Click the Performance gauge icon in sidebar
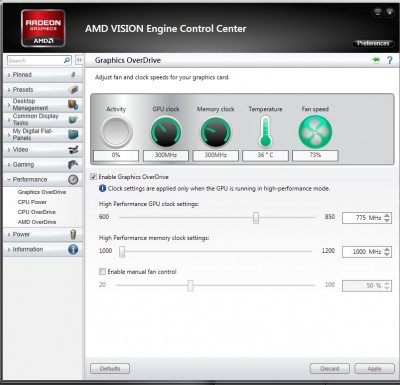This screenshot has width=400, height=385. point(73,180)
